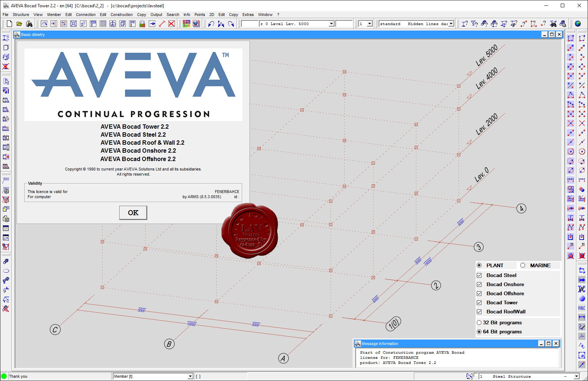Select the pointer arrow tool in left sidebar

(x=6, y=81)
